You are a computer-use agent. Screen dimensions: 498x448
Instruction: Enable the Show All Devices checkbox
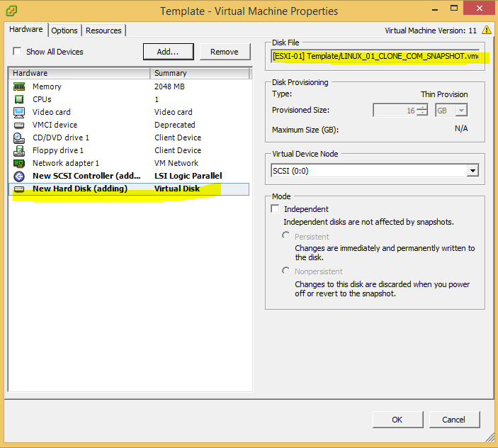[17, 52]
